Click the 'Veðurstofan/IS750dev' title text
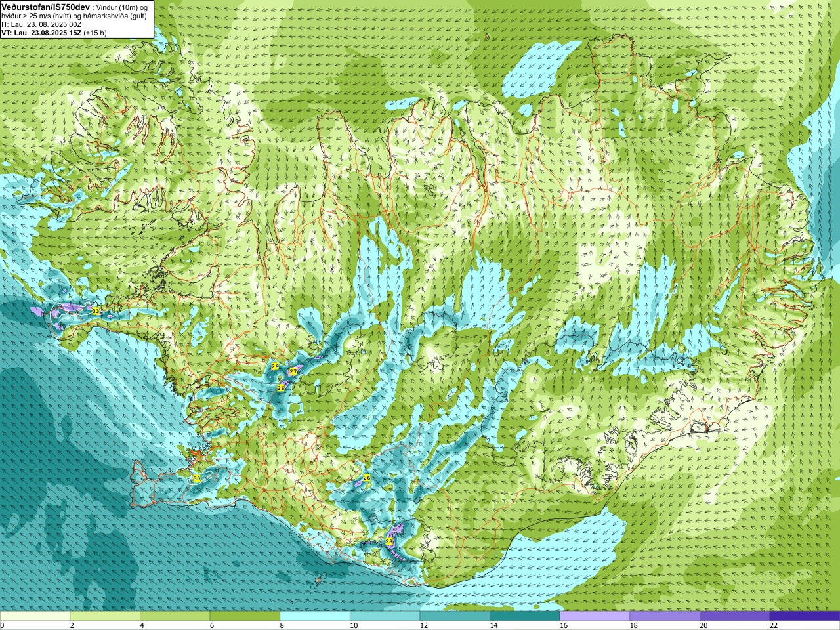840x630 pixels. click(45, 6)
